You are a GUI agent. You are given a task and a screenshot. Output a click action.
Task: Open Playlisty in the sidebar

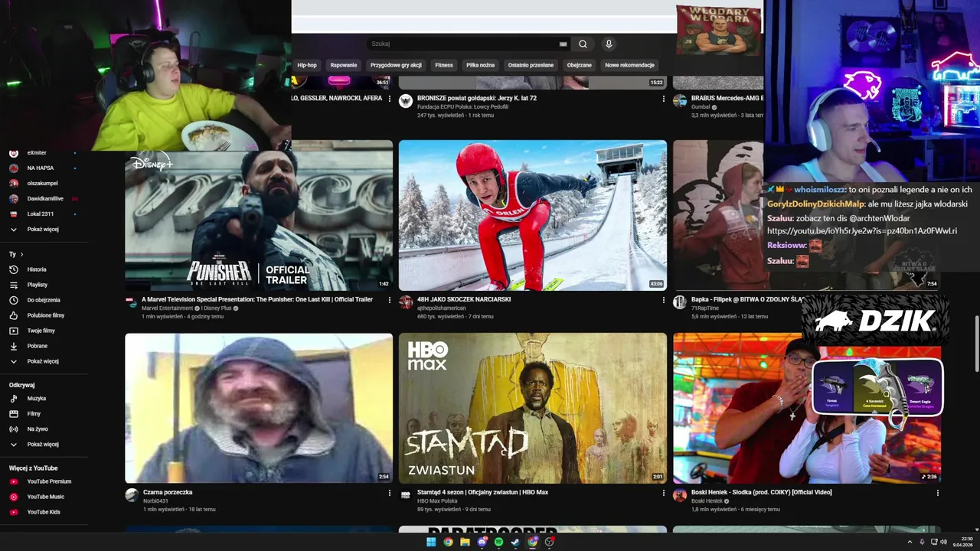[x=37, y=285]
